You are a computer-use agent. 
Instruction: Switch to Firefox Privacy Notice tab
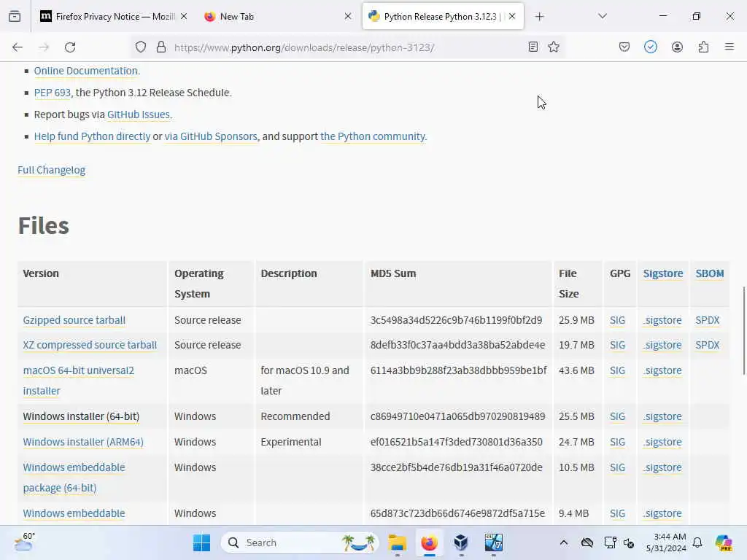coord(107,17)
